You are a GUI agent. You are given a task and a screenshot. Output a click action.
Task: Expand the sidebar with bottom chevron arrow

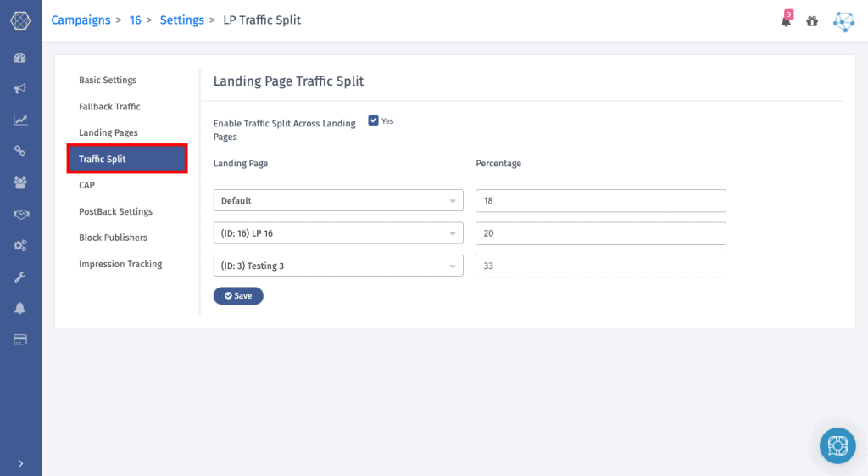(x=20, y=463)
